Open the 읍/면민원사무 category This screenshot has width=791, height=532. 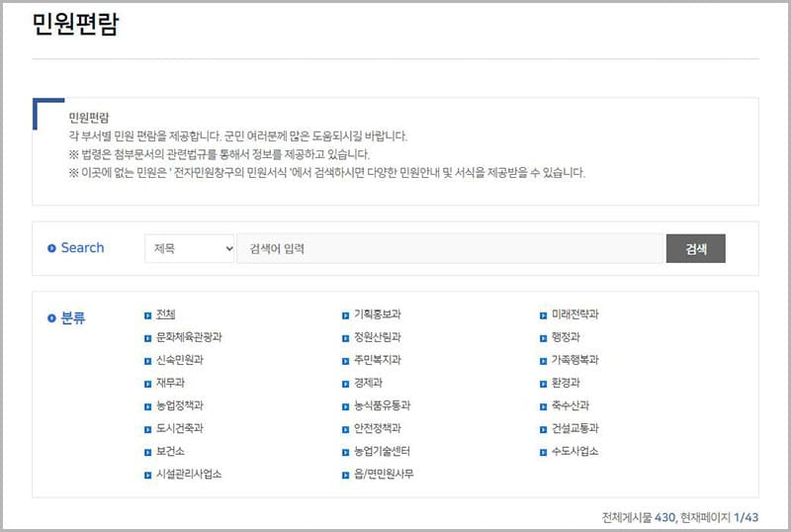tap(384, 474)
